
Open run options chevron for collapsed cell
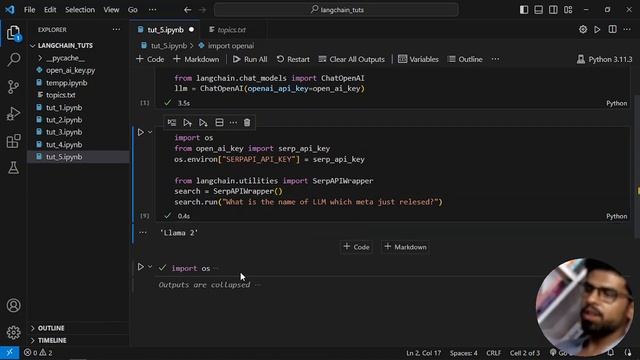point(150,267)
